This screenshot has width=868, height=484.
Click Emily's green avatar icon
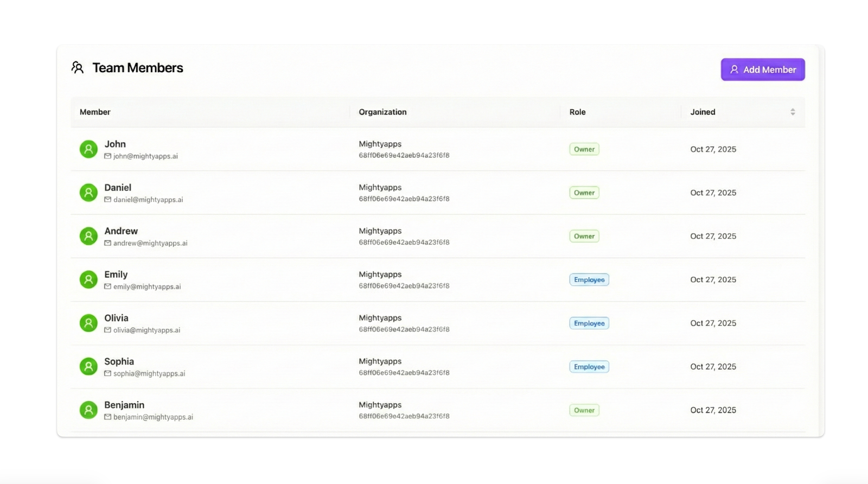tap(88, 279)
